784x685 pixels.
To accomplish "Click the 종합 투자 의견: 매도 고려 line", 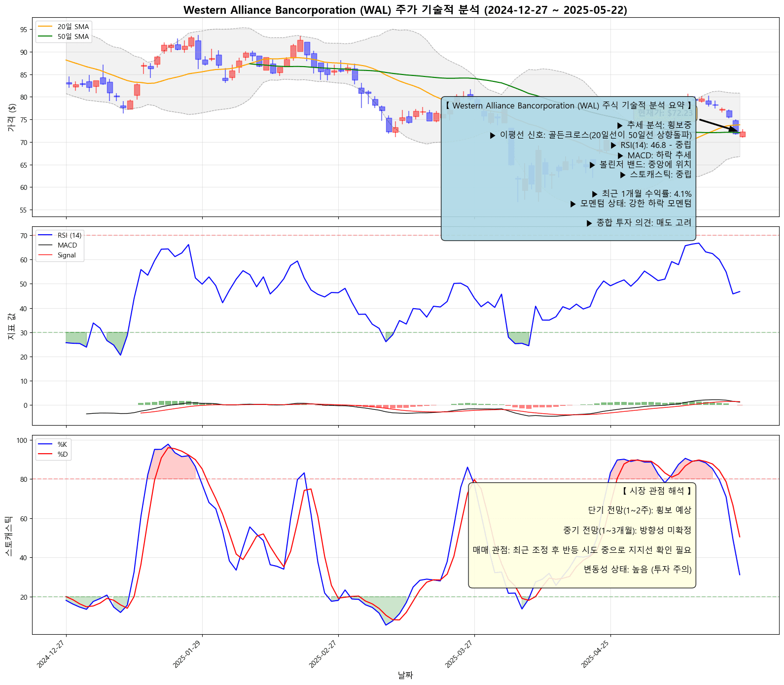I will click(x=639, y=223).
